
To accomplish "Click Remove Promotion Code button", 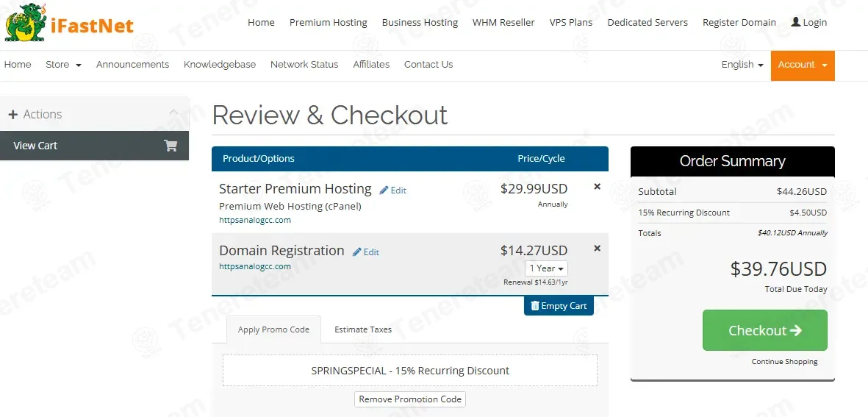I will tap(410, 399).
